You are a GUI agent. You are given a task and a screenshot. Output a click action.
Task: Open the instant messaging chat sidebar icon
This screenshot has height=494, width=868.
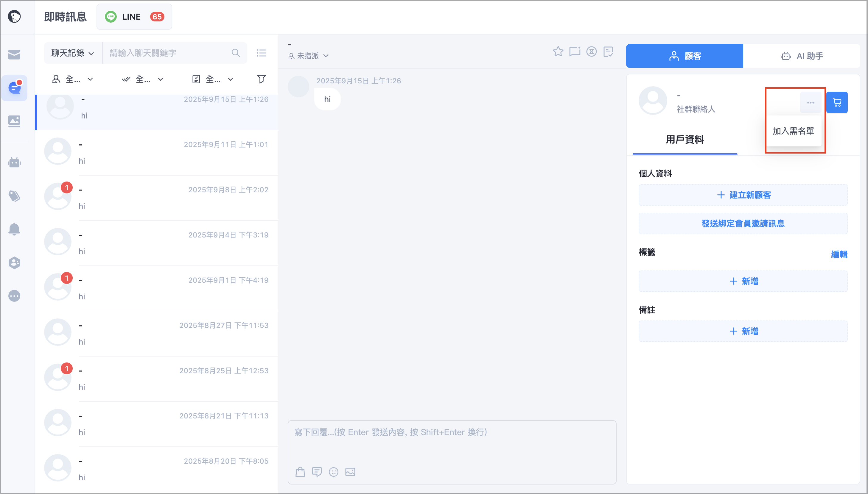(14, 88)
